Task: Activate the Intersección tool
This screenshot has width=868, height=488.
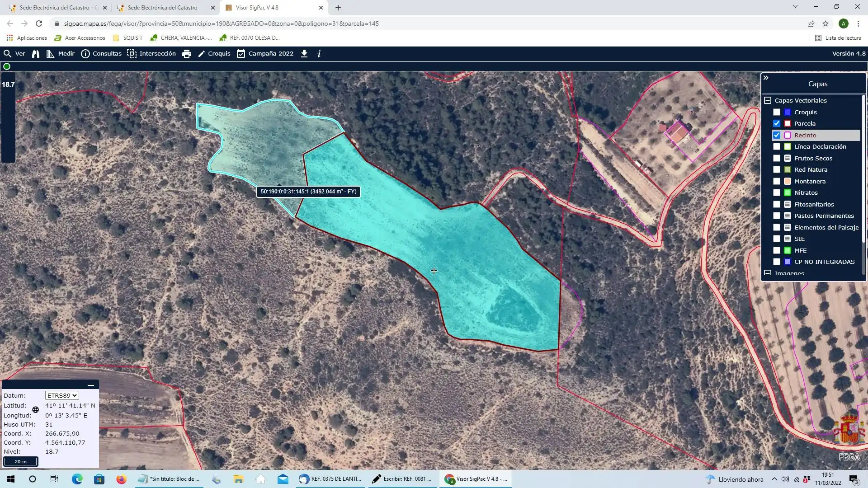Action: point(151,53)
